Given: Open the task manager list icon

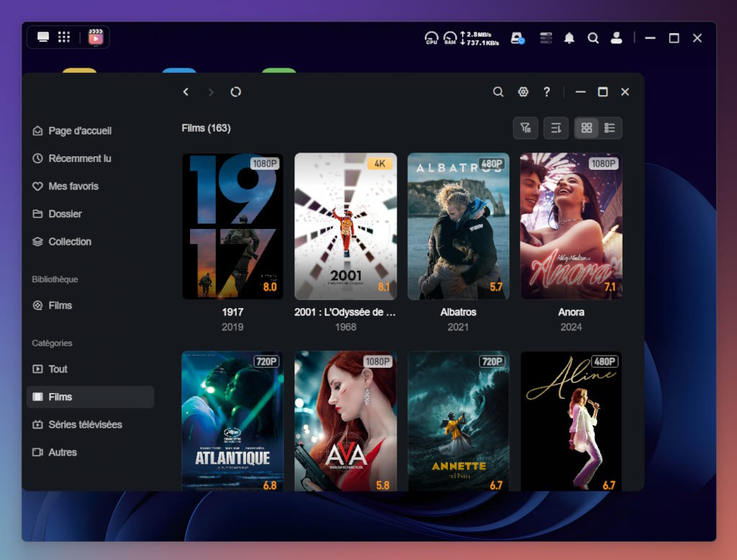Looking at the screenshot, I should point(546,37).
